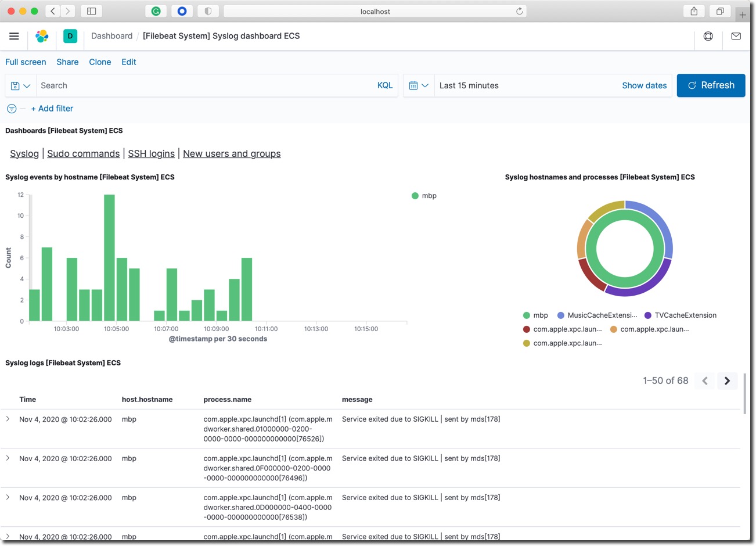Open the Share menu
Image resolution: width=756 pixels, height=546 pixels.
click(67, 62)
